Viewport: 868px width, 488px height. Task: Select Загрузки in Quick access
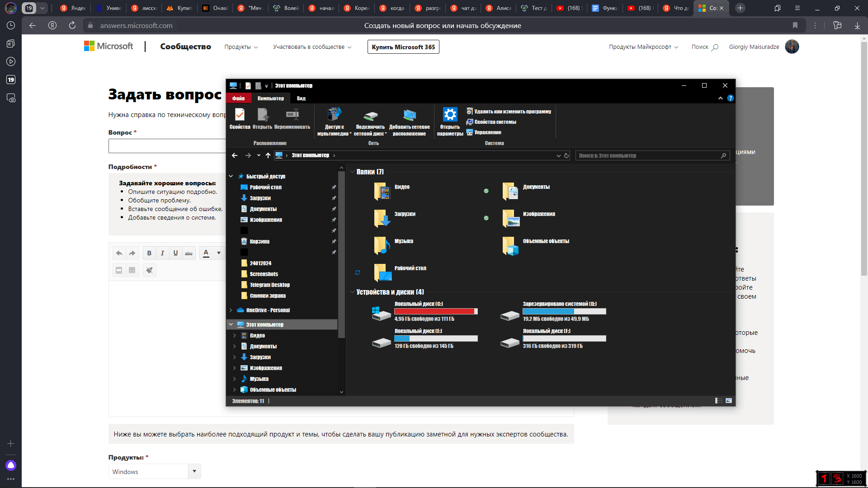(260, 198)
